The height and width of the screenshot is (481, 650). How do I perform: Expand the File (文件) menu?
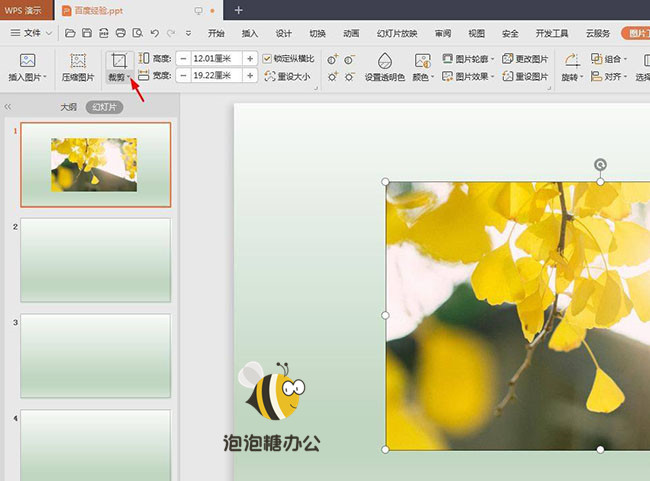click(x=31, y=33)
